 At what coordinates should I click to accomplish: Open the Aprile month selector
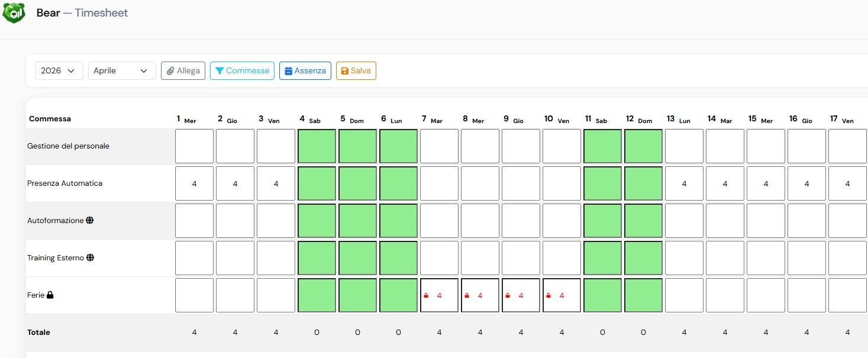click(121, 70)
